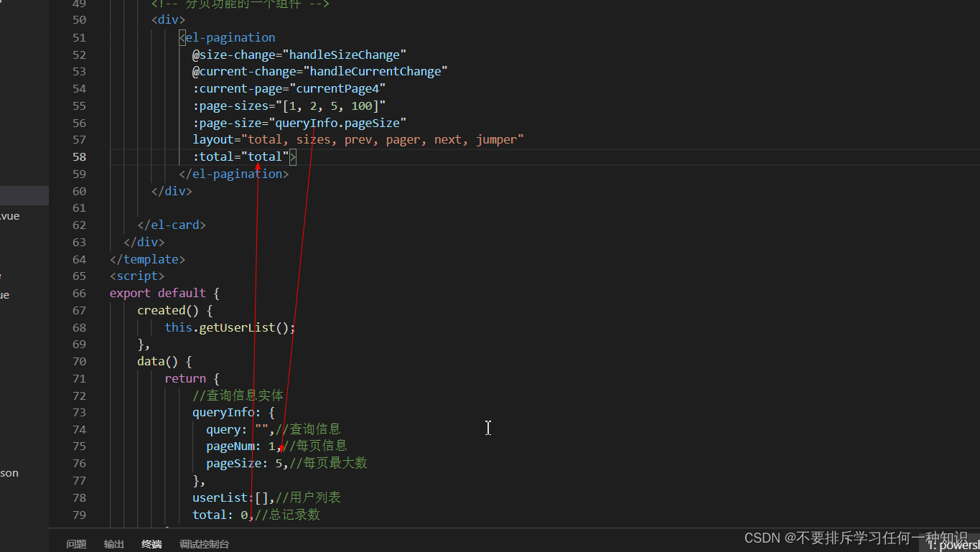Click the export default statement
980x552 pixels.
[x=157, y=293]
